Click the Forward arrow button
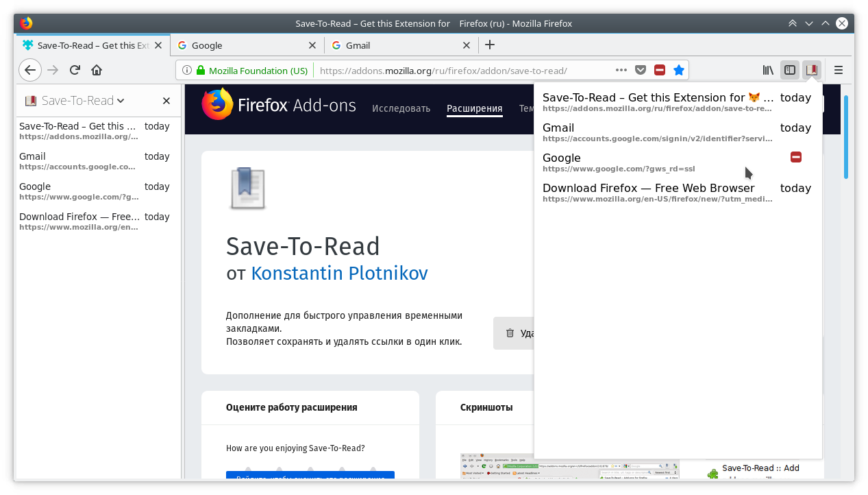868x495 pixels. tap(53, 70)
